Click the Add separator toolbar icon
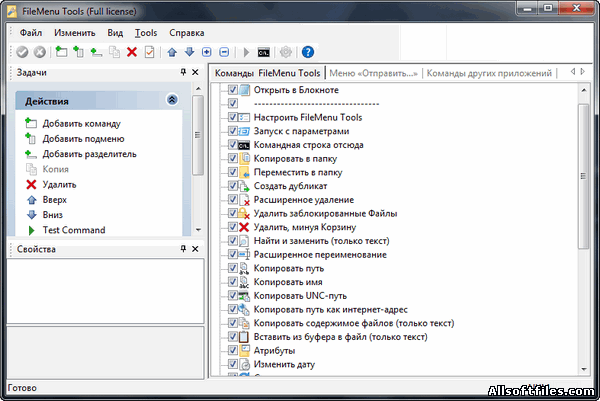The height and width of the screenshot is (401, 600). tap(96, 52)
